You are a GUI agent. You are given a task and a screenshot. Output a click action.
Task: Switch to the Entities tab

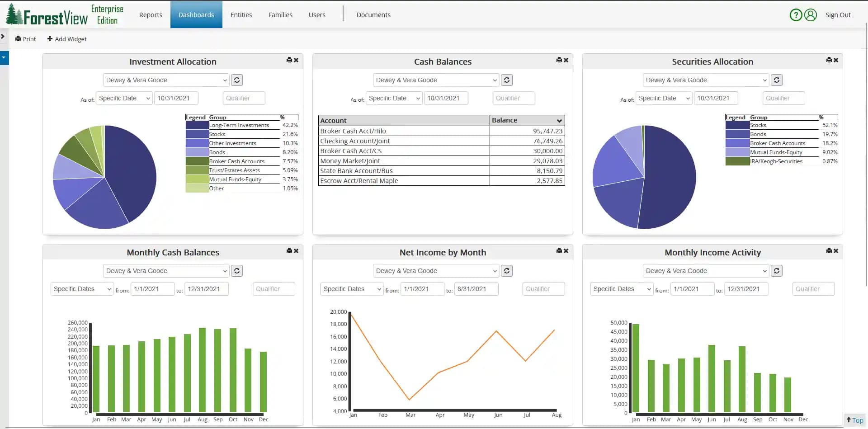click(x=241, y=14)
